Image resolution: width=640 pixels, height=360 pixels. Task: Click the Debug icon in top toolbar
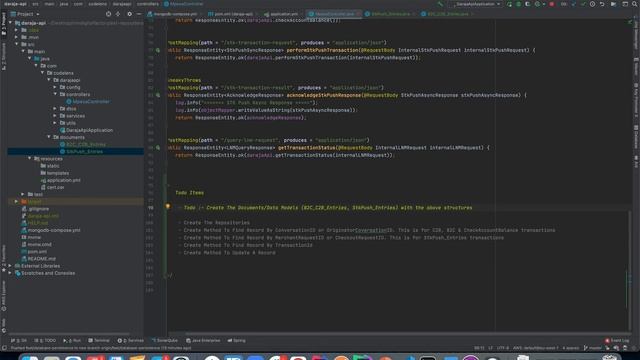(518, 4)
